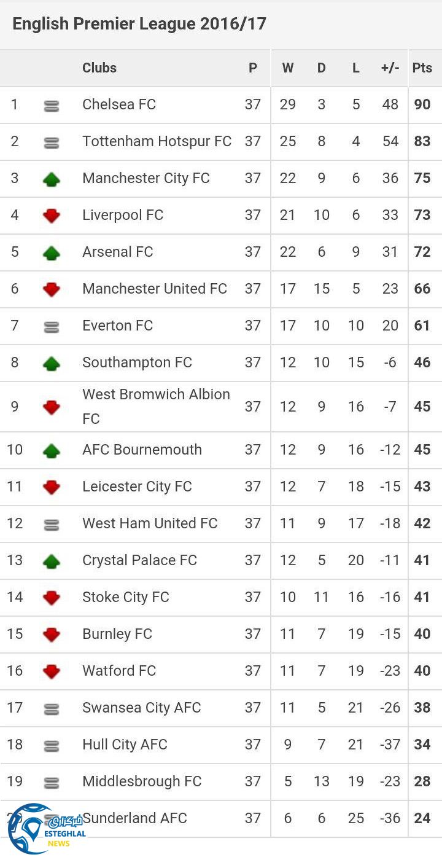Click the green up arrow beside Manchester City
This screenshot has width=442, height=868.
point(52,179)
